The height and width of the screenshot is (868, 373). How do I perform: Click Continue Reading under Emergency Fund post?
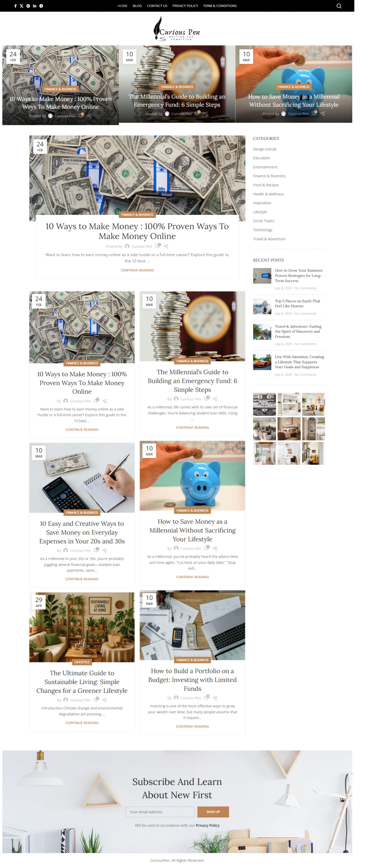192,427
